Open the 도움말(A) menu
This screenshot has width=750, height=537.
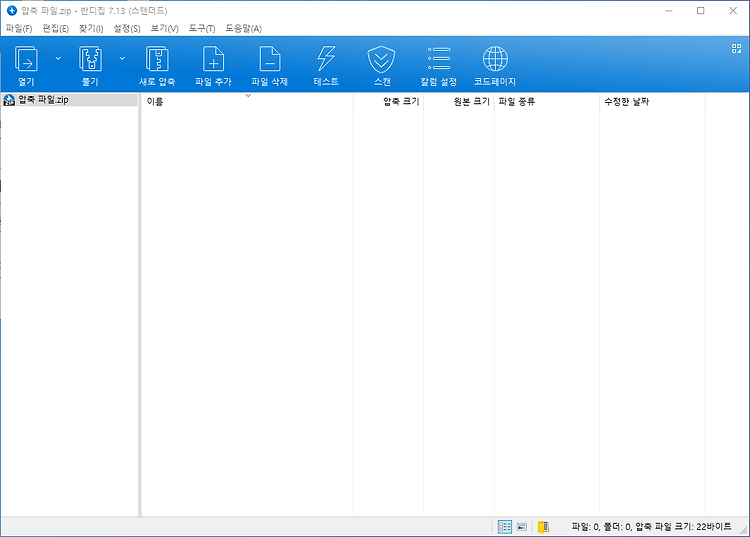243,29
